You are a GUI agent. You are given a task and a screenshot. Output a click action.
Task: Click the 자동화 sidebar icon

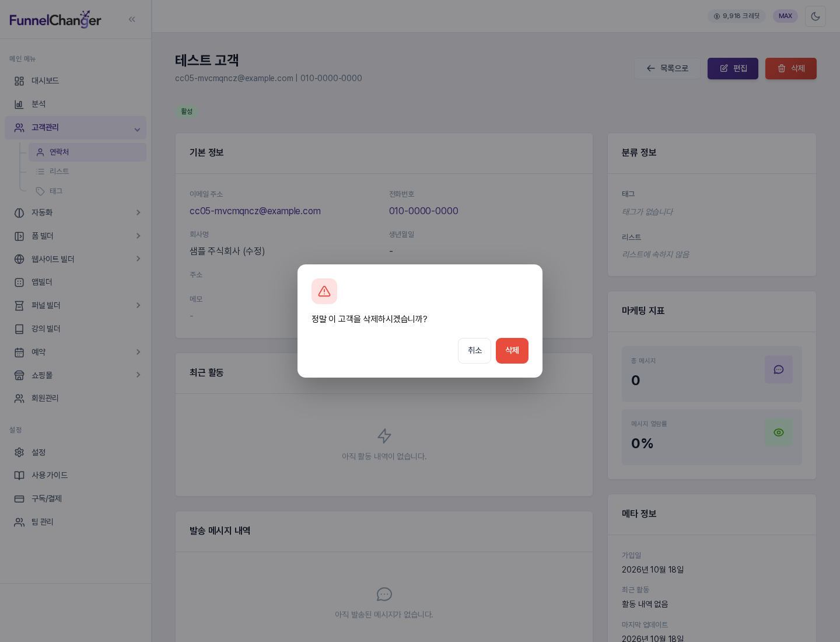coord(19,212)
